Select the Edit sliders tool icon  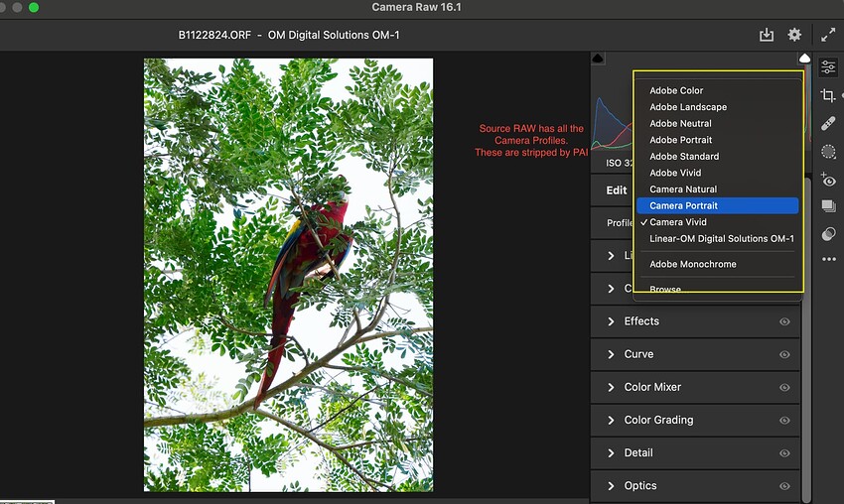[x=828, y=67]
